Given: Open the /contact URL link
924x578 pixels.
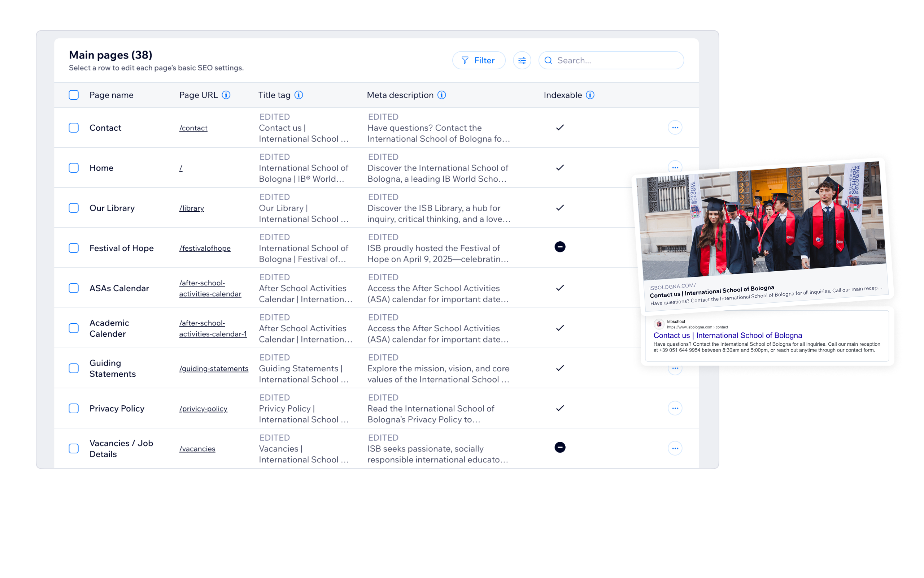Looking at the screenshot, I should pos(193,128).
